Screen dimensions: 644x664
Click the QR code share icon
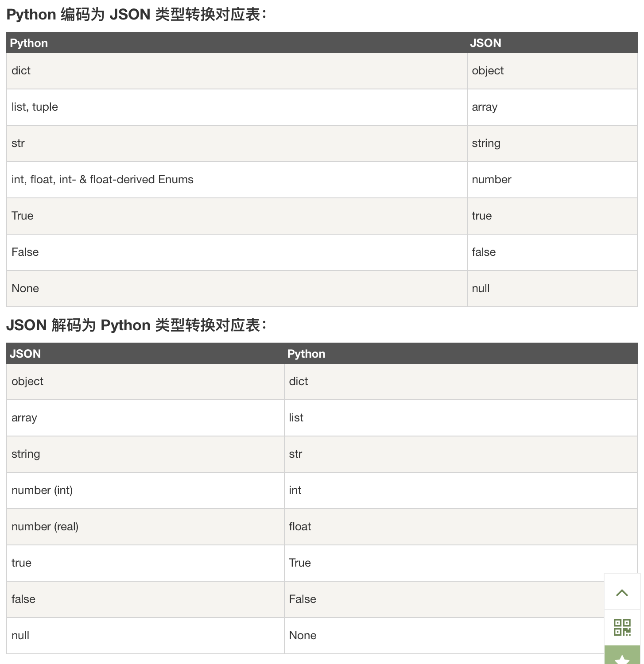click(622, 626)
